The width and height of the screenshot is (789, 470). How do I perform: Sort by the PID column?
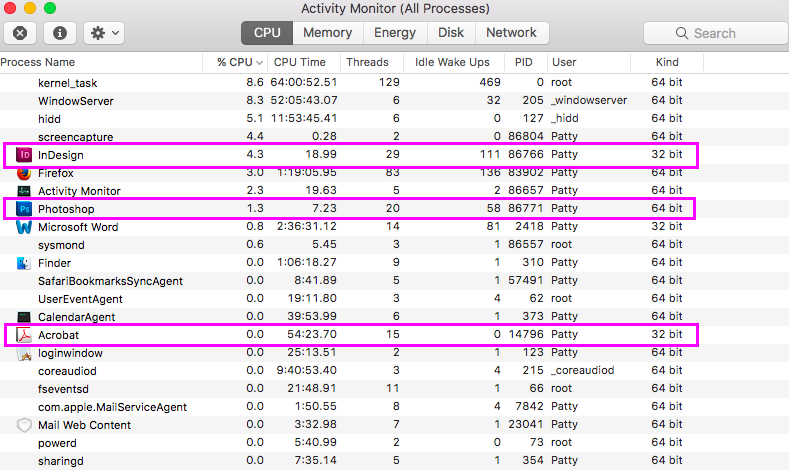click(x=525, y=62)
